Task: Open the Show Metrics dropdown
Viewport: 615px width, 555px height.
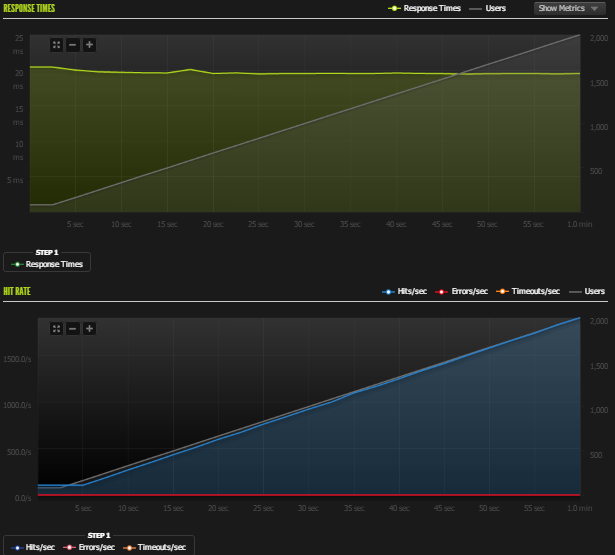Action: tap(569, 8)
